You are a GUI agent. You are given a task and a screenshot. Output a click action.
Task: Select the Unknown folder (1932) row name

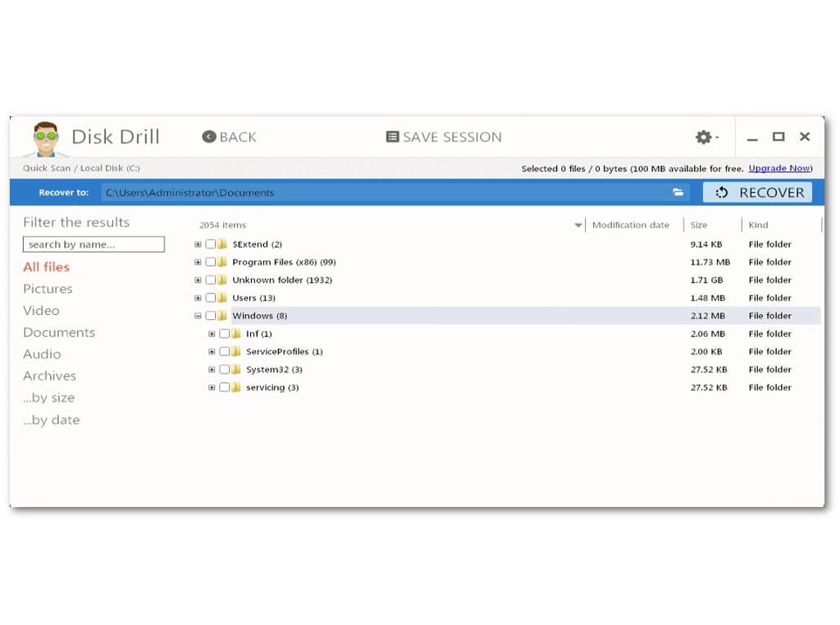(282, 280)
